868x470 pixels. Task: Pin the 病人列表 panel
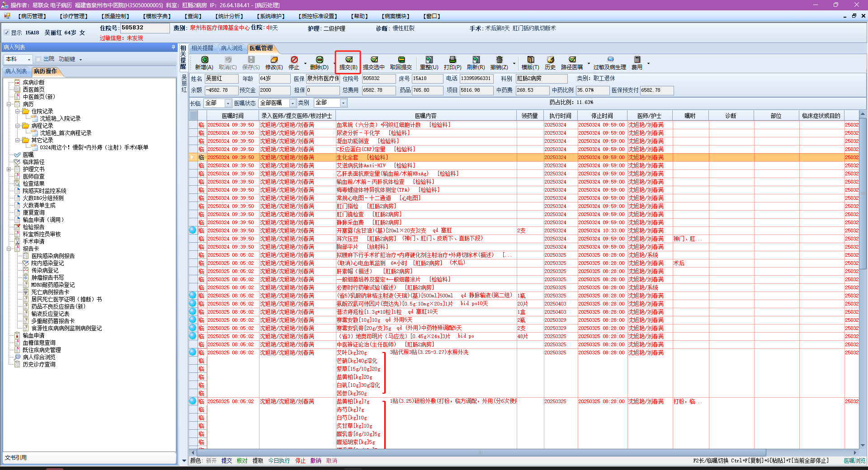point(173,47)
